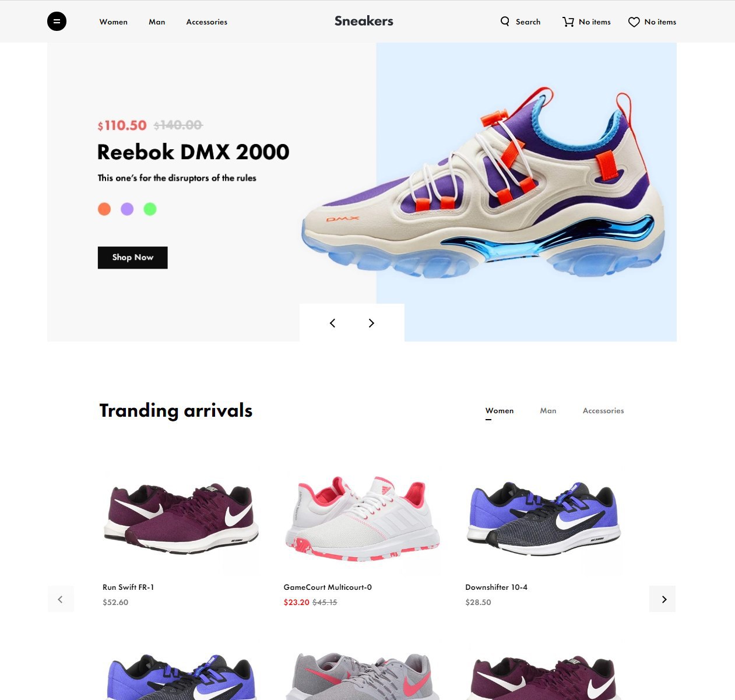735x700 pixels.
Task: Open the shopping cart icon
Action: 568,22
